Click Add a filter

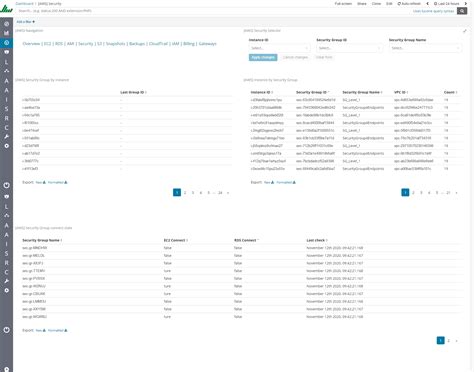click(26, 22)
